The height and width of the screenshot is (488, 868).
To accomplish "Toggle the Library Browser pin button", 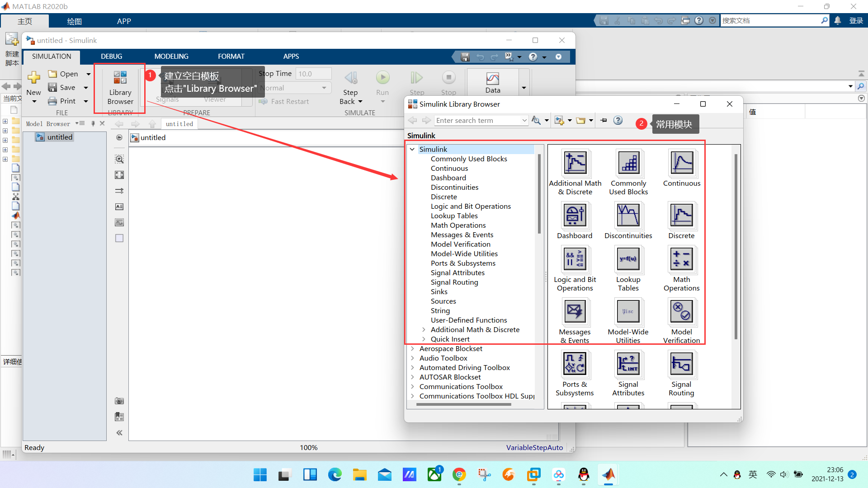I will pos(604,121).
